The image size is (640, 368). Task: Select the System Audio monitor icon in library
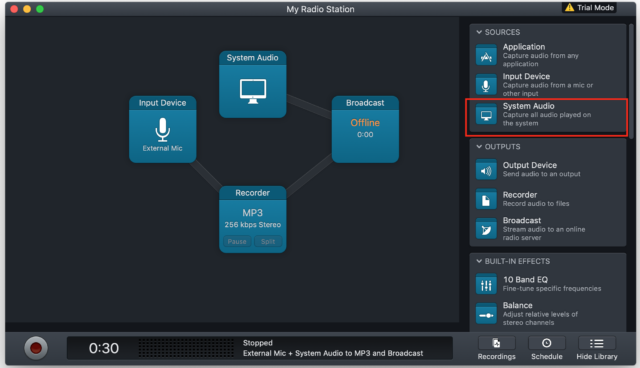click(486, 115)
